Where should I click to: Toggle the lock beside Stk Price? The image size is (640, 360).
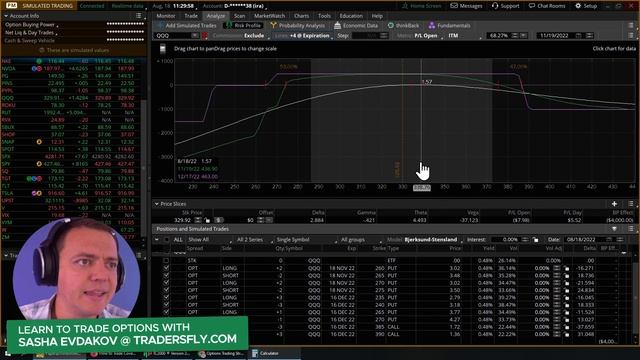(207, 220)
